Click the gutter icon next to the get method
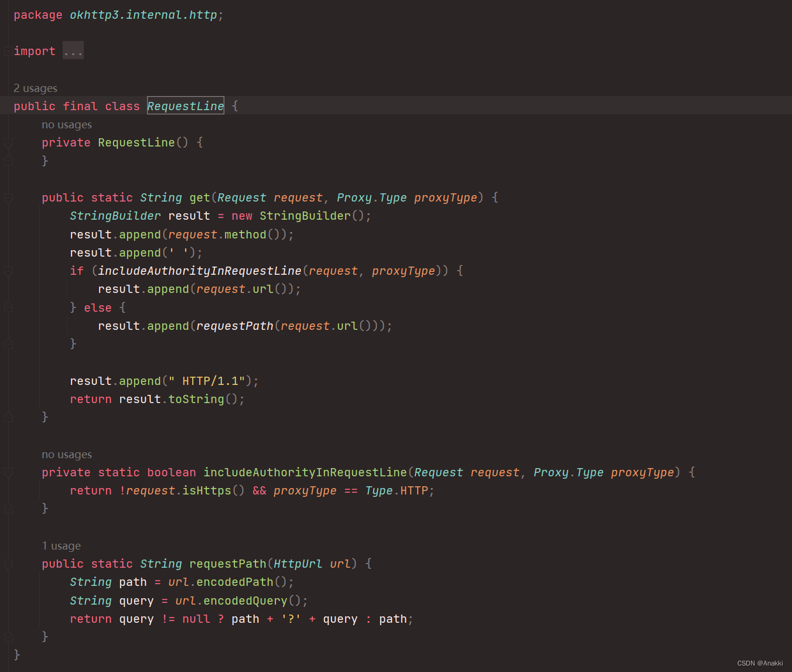This screenshot has height=672, width=792. tap(8, 198)
